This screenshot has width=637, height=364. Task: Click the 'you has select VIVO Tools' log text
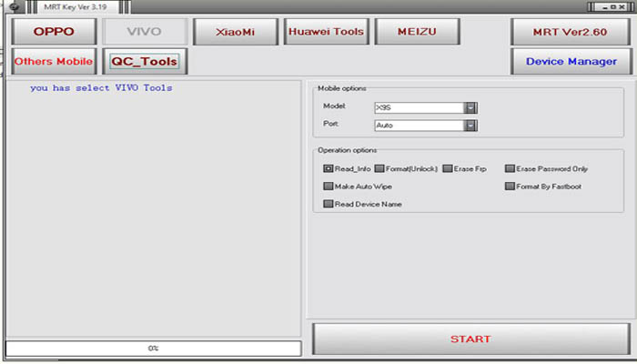tap(101, 87)
